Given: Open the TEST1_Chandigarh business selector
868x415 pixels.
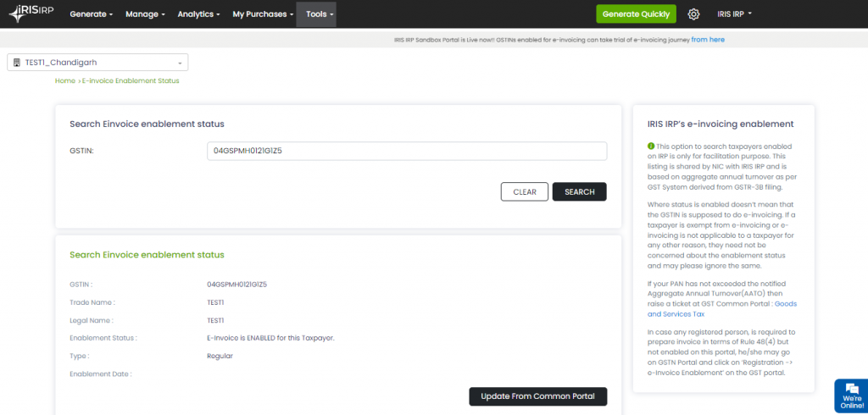Looking at the screenshot, I should click(x=97, y=63).
